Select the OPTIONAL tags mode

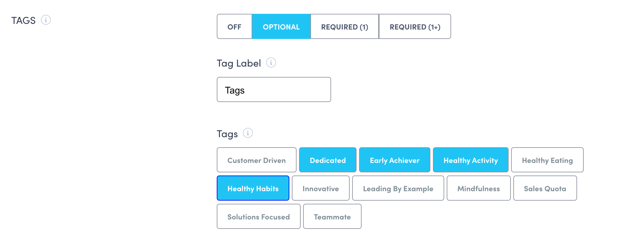pyautogui.click(x=281, y=27)
